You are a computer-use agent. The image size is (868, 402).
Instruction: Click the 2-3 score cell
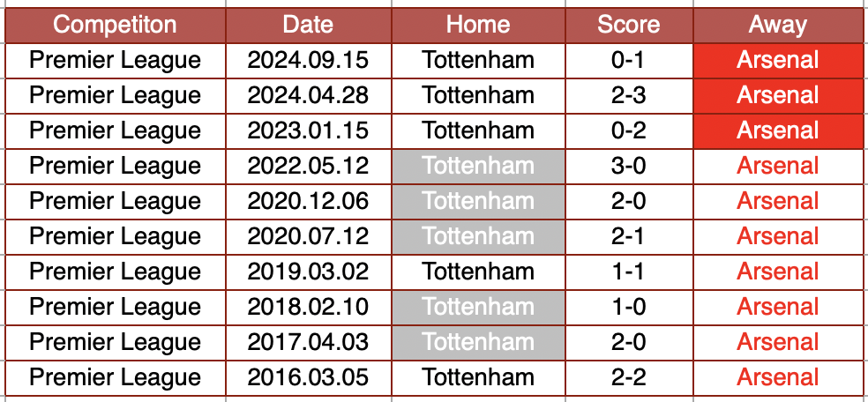pos(628,95)
